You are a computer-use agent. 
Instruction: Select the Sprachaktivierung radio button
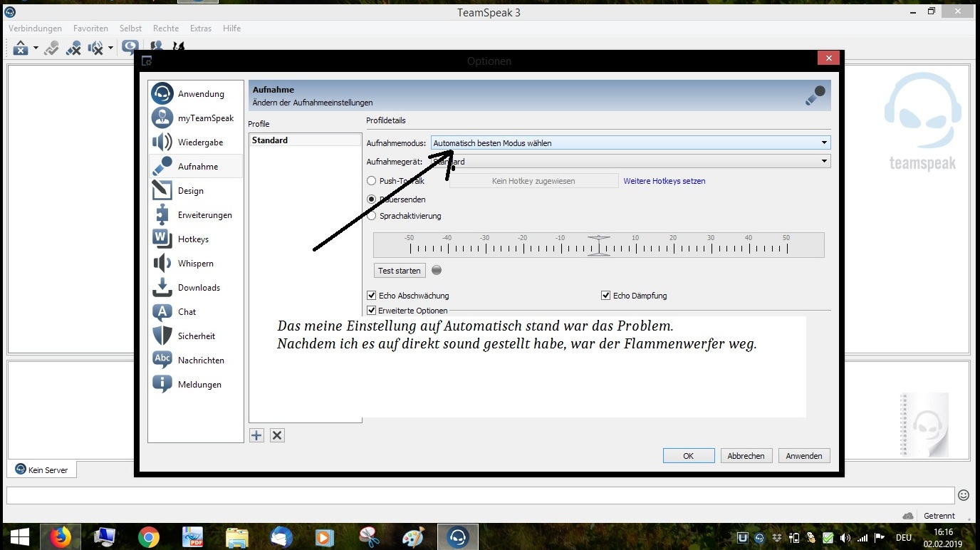pos(371,216)
